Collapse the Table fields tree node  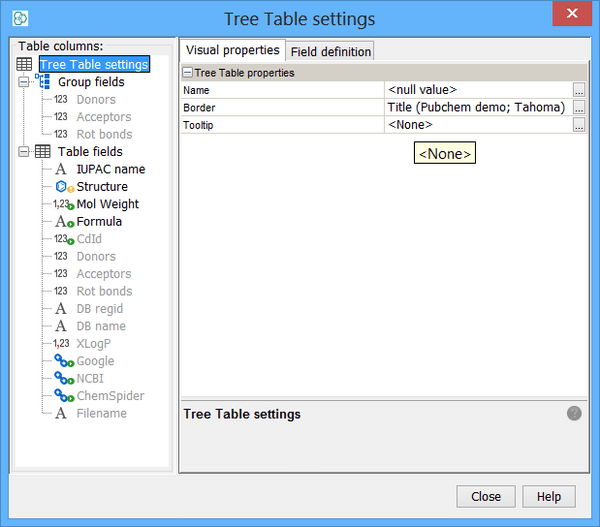24,152
